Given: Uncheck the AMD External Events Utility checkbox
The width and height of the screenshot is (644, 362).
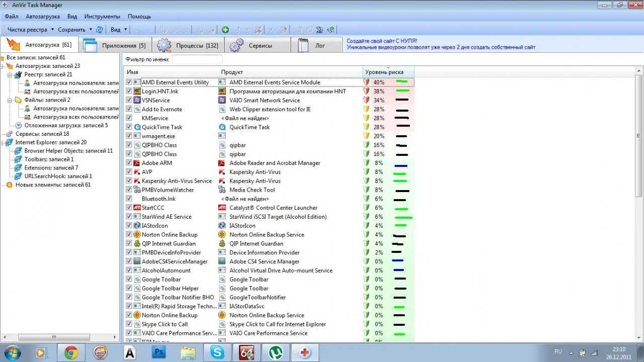Looking at the screenshot, I should tap(129, 82).
